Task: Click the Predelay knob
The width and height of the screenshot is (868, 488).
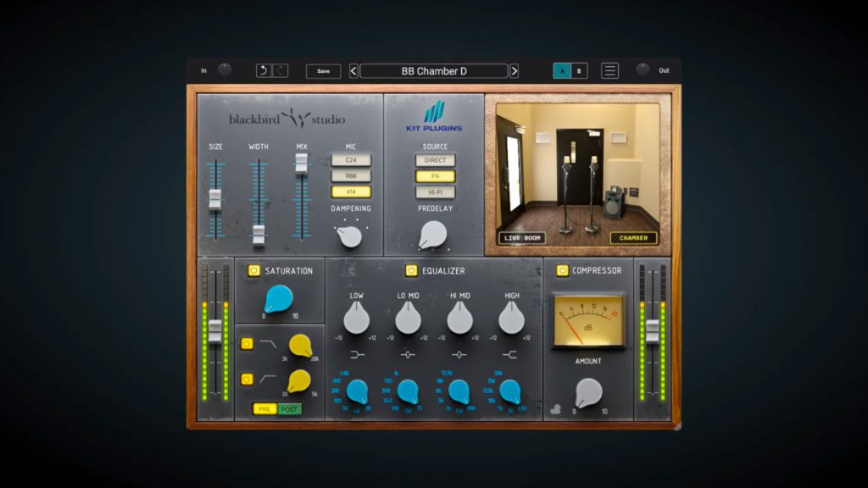Action: pos(433,236)
